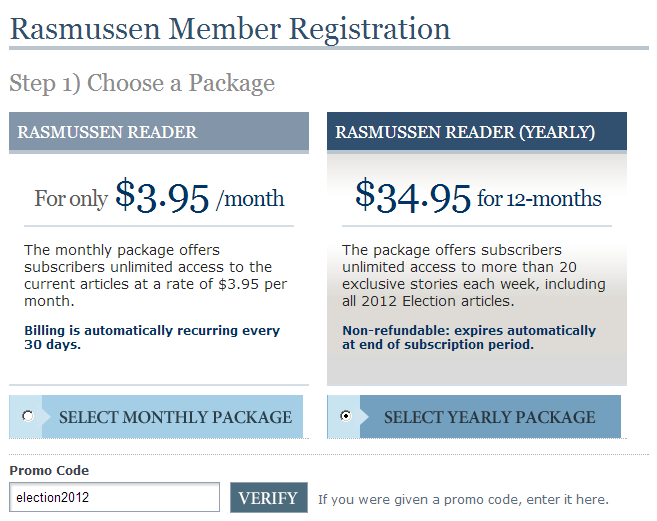Click the Promo Code label

49,470
